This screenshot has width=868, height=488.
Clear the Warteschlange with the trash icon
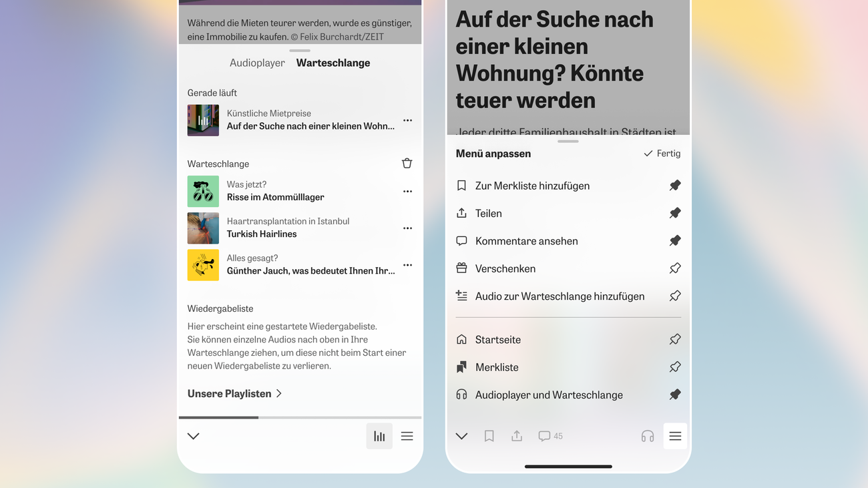point(407,164)
